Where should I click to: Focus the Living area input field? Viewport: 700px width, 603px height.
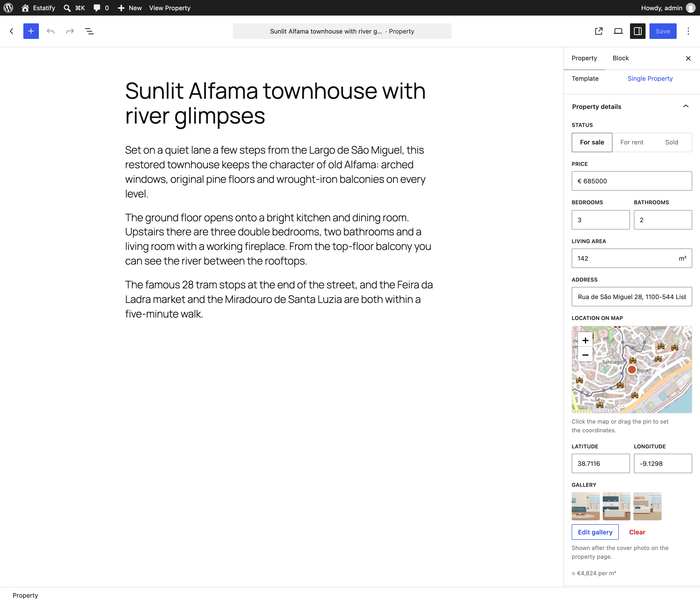point(632,258)
